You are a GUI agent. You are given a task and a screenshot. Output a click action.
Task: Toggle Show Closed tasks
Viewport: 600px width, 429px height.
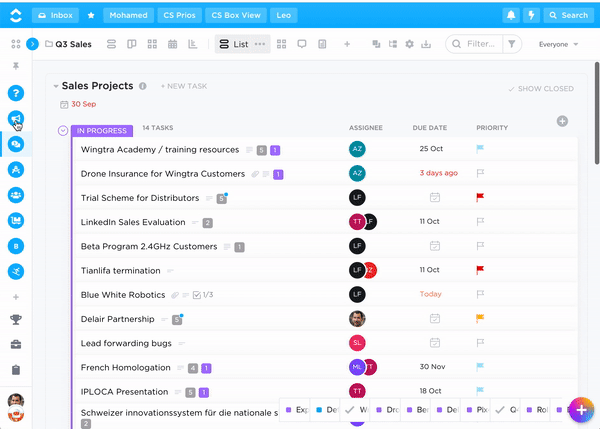(540, 89)
